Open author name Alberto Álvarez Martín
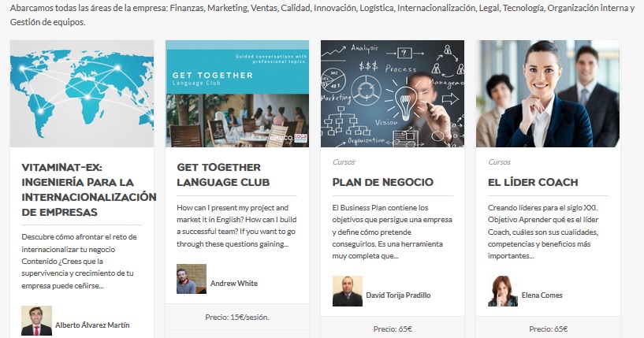The image size is (644, 338). pos(92,325)
